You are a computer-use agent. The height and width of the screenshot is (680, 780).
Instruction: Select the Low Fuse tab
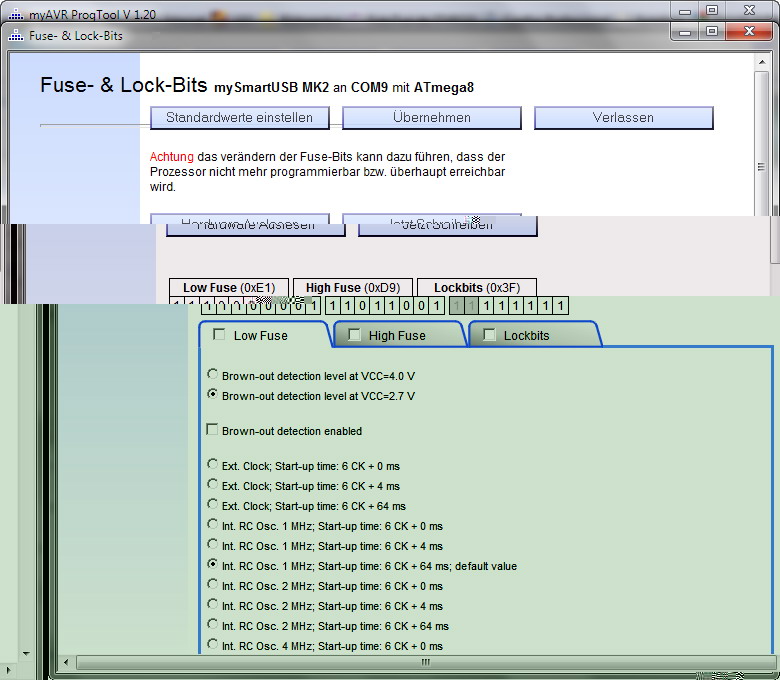260,336
